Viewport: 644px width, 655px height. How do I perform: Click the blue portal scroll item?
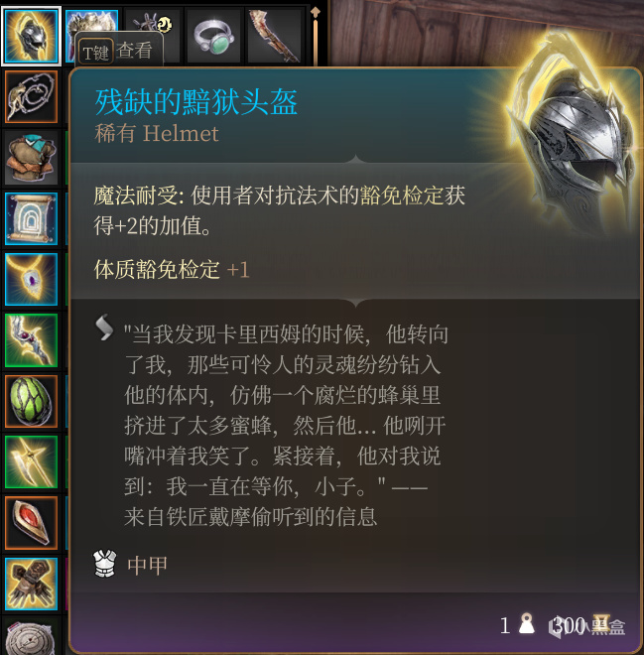click(x=32, y=218)
